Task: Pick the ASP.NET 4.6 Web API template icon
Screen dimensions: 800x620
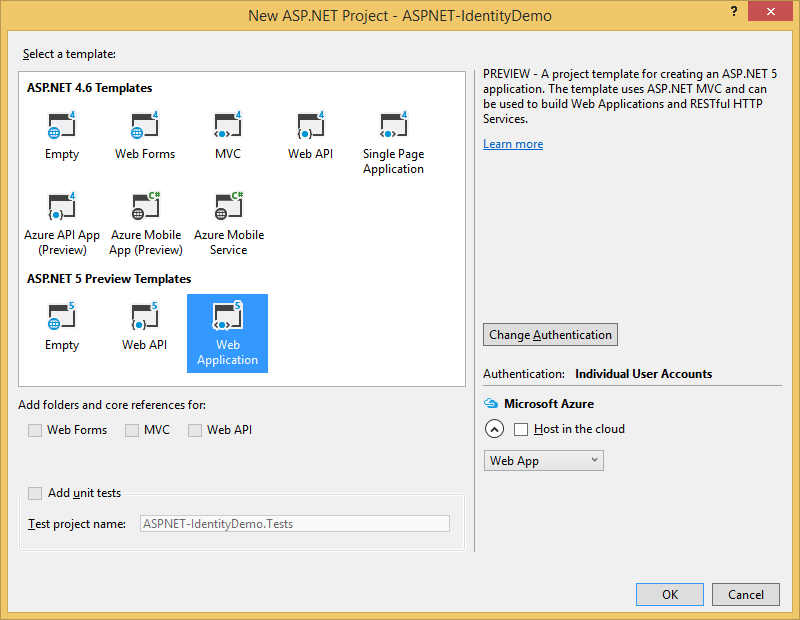Action: pyautogui.click(x=310, y=125)
